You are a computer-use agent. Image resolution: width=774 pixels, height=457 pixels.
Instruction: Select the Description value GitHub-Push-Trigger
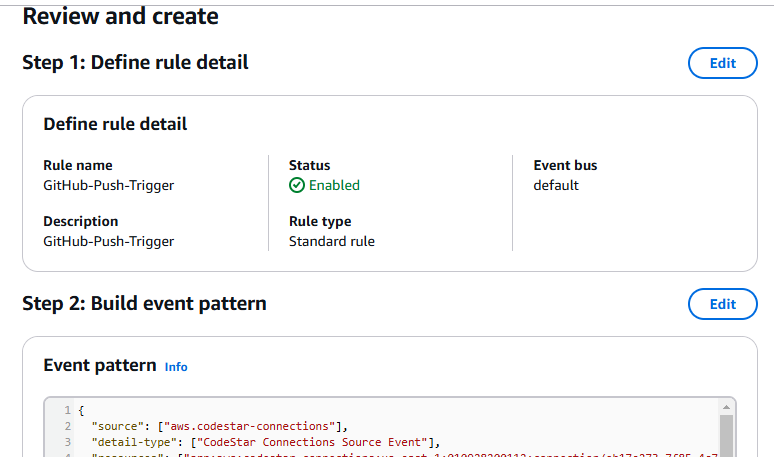(x=109, y=241)
